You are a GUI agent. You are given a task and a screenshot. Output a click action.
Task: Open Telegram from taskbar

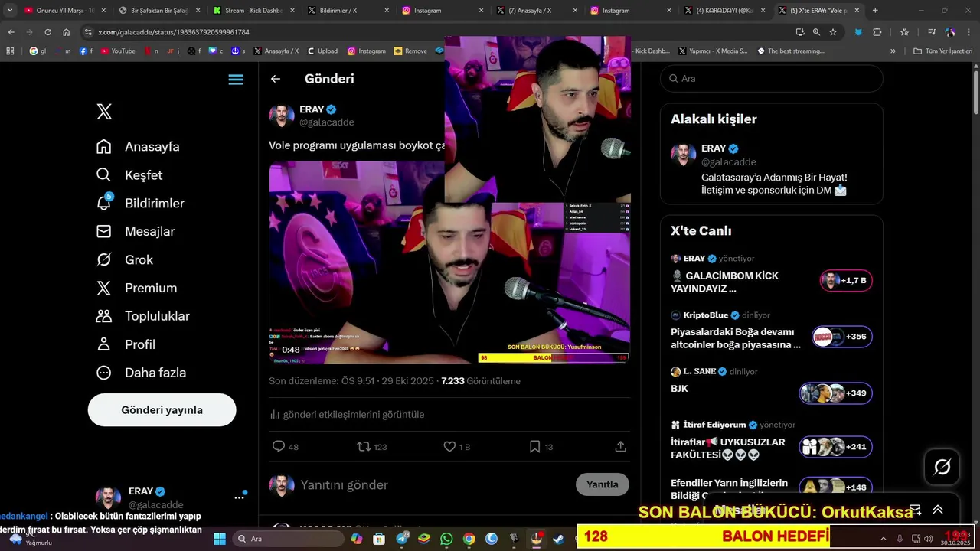(x=402, y=539)
